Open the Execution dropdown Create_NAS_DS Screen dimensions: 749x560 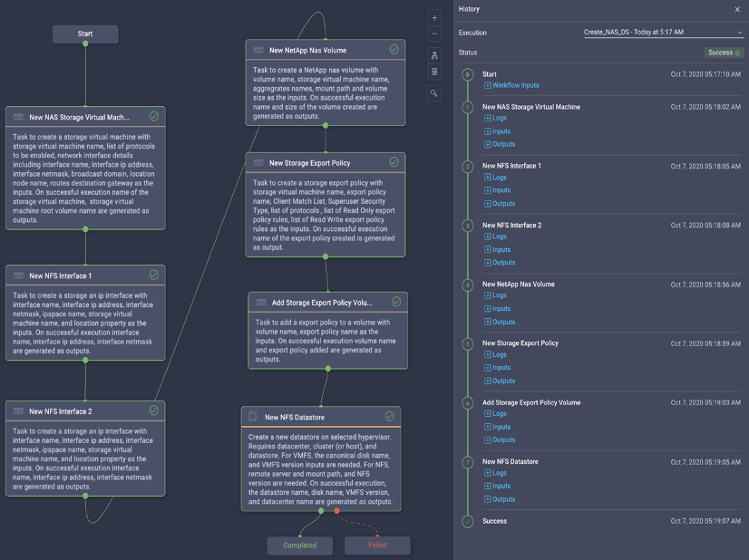(663, 32)
